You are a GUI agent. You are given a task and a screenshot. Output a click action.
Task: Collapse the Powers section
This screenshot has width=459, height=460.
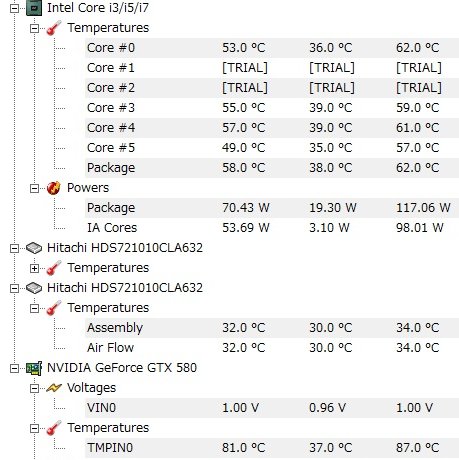[x=34, y=188]
